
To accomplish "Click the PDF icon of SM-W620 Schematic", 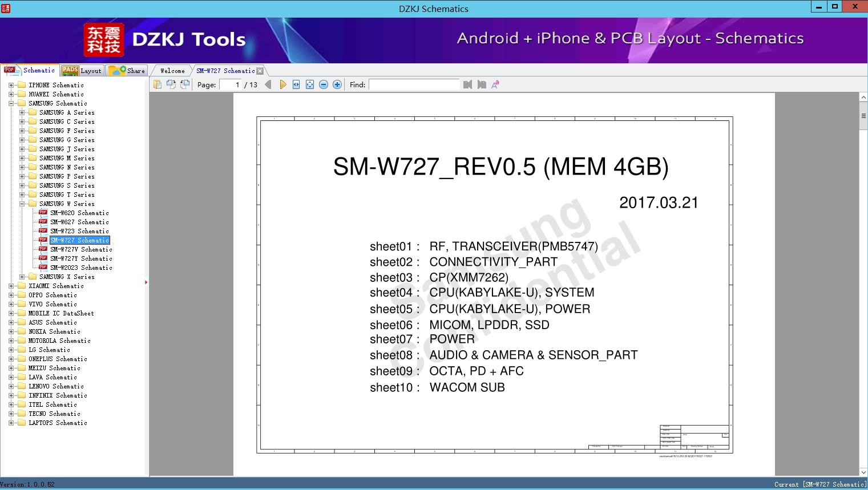I will click(43, 212).
